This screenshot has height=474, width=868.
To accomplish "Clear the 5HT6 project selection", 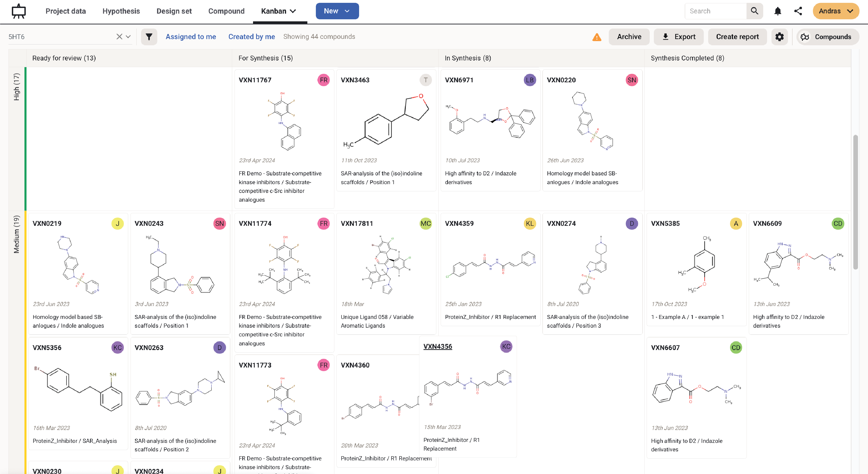I will 119,37.
